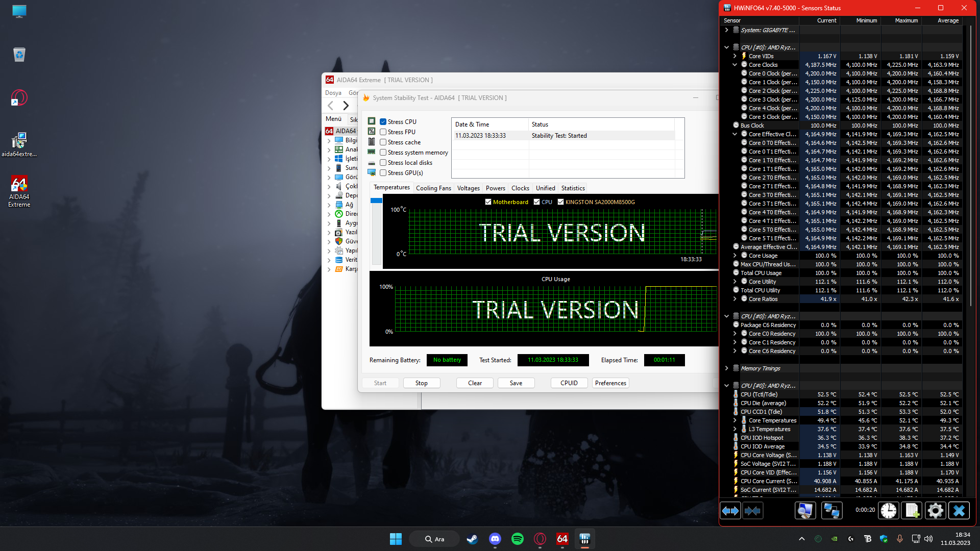Open Discord from taskbar
The image size is (980, 551).
pos(495,539)
